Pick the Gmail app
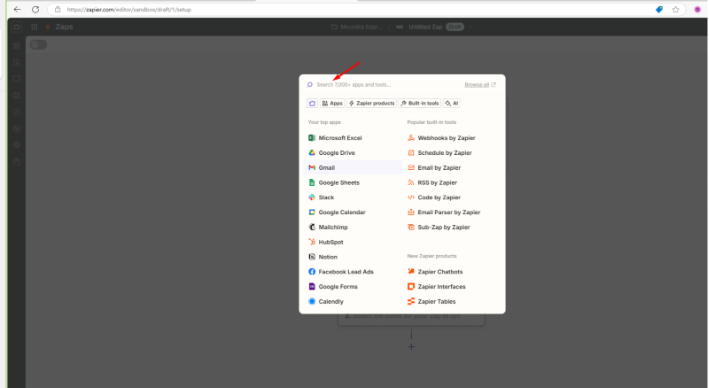This screenshot has height=388, width=709. coord(354,168)
